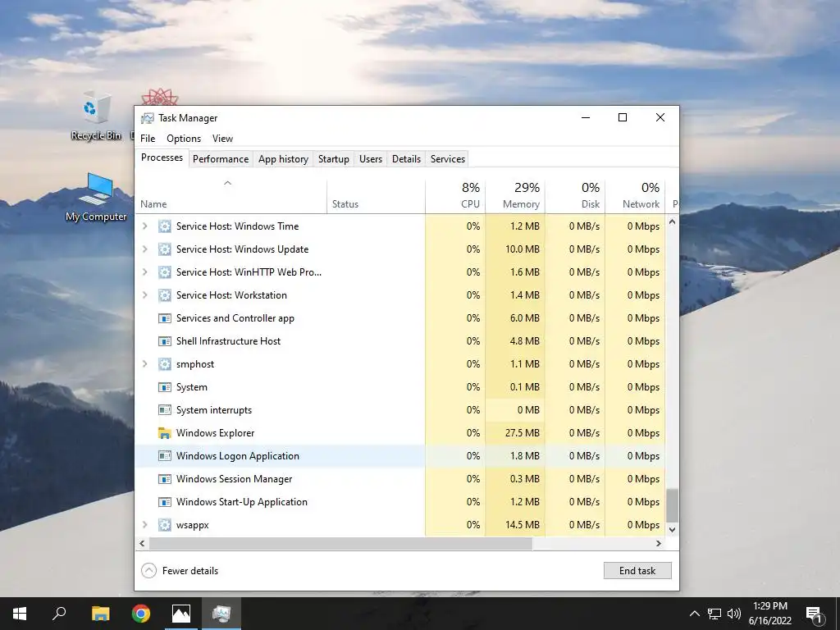Image resolution: width=840 pixels, height=630 pixels.
Task: Expand the wsappx process group
Action: (144, 525)
